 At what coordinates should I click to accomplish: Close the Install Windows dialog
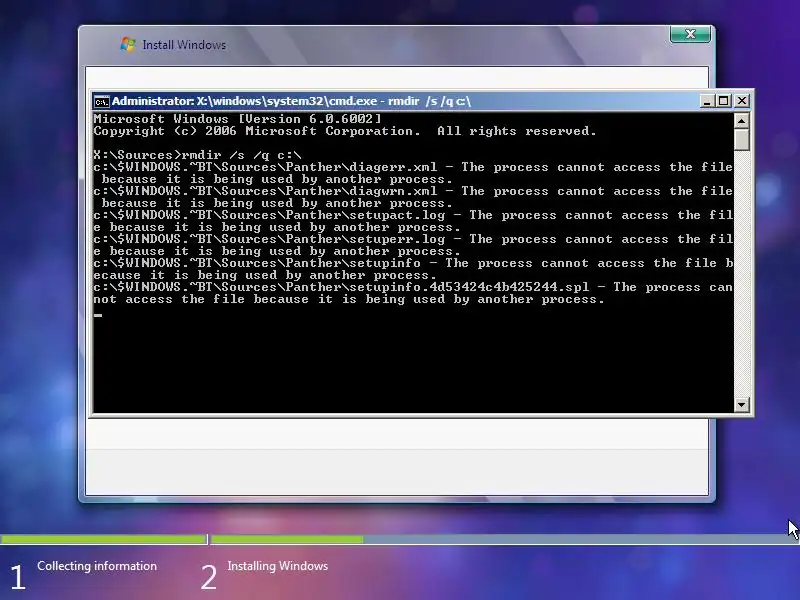click(690, 34)
